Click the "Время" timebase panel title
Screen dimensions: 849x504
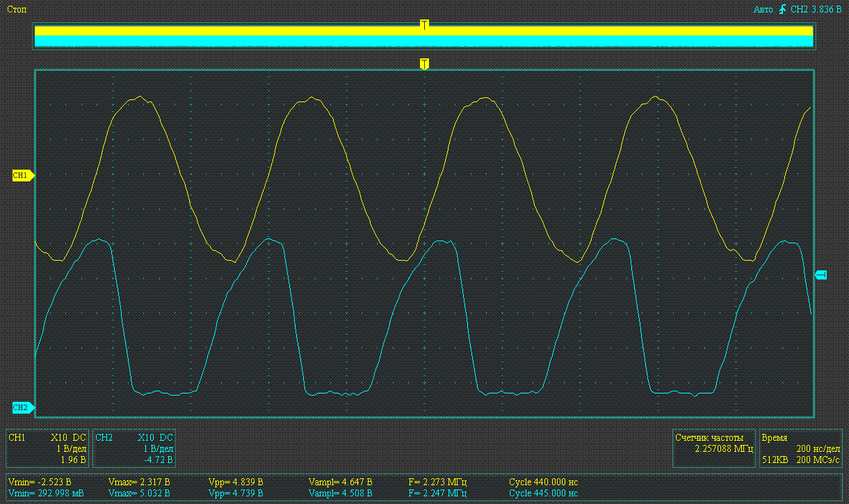pos(775,438)
